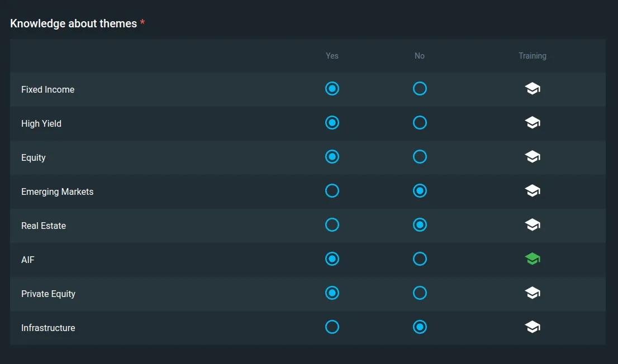
Task: Select No for Equity
Action: [x=420, y=157]
